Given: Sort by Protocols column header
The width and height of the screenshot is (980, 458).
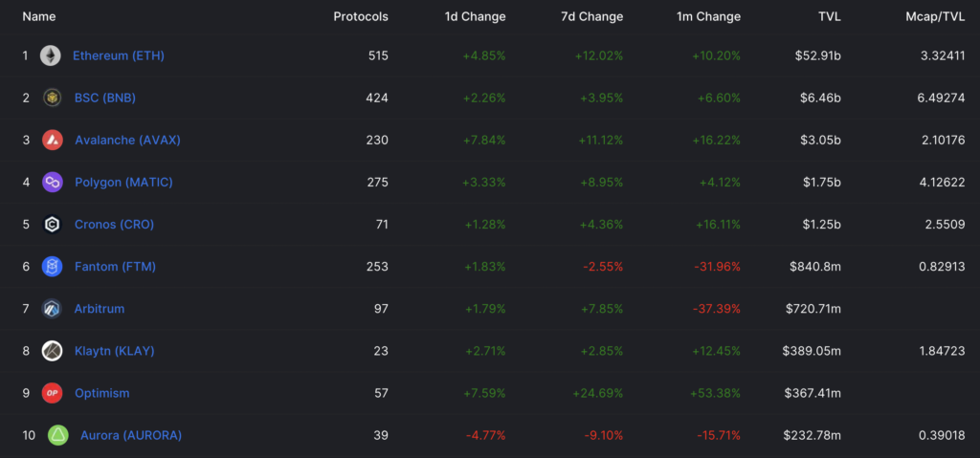Looking at the screenshot, I should tap(361, 16).
